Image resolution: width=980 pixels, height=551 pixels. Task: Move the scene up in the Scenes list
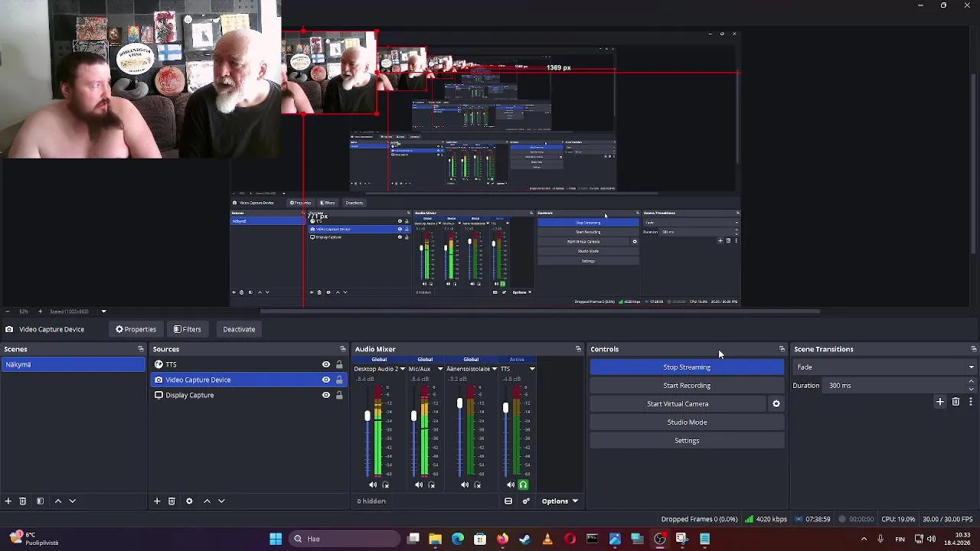(x=57, y=500)
